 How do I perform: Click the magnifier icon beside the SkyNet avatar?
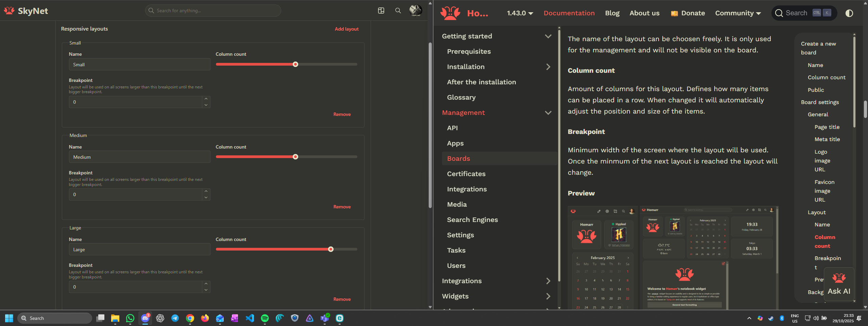(x=398, y=11)
